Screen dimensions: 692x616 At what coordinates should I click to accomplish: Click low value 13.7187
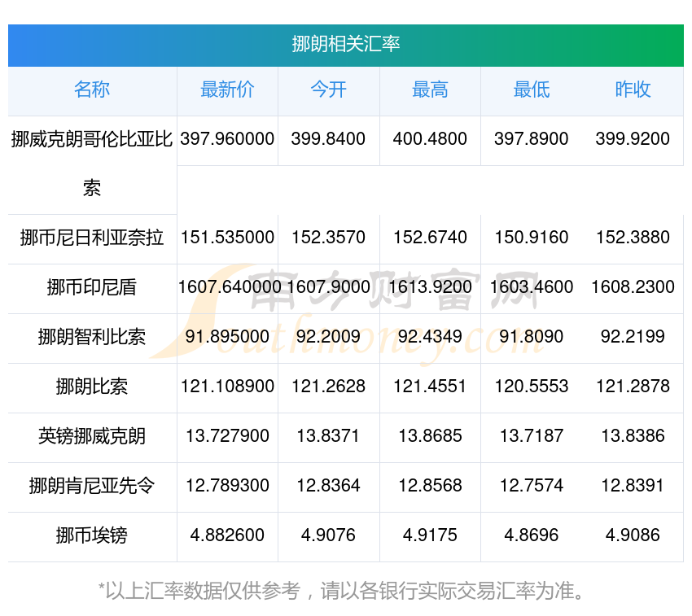click(x=532, y=436)
